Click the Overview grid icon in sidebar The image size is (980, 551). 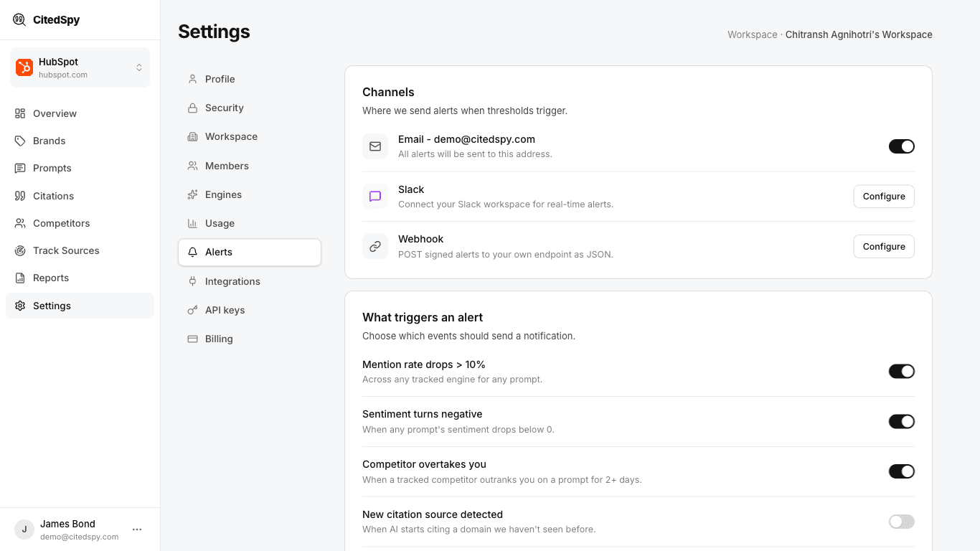coord(20,113)
